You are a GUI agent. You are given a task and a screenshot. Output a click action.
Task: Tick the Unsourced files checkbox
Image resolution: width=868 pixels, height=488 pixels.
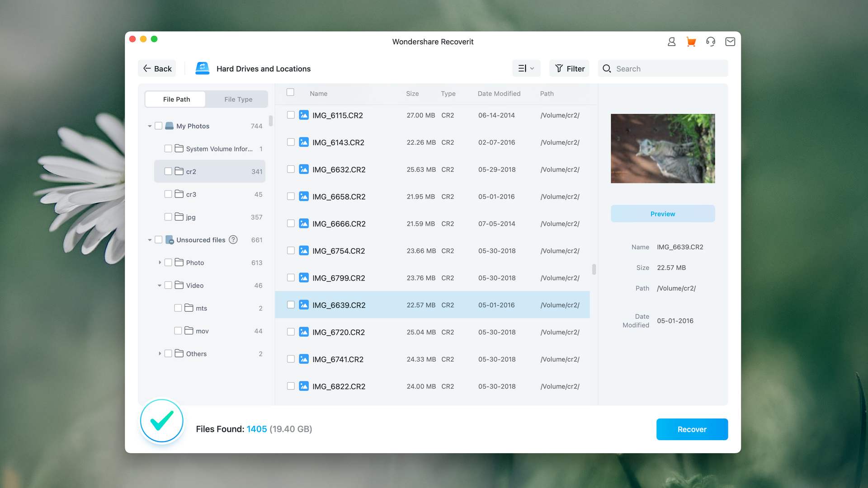click(158, 240)
